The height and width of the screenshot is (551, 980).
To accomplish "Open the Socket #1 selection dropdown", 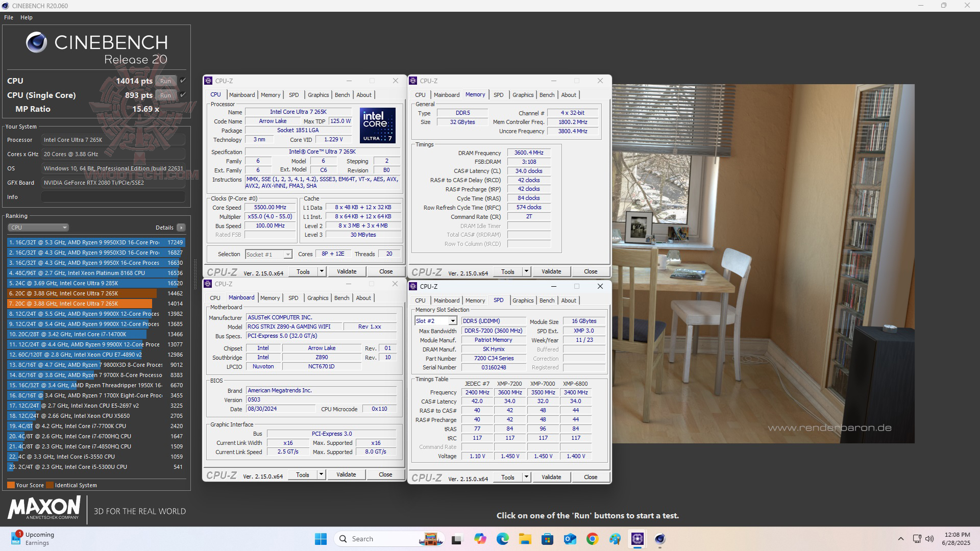I will pyautogui.click(x=287, y=254).
